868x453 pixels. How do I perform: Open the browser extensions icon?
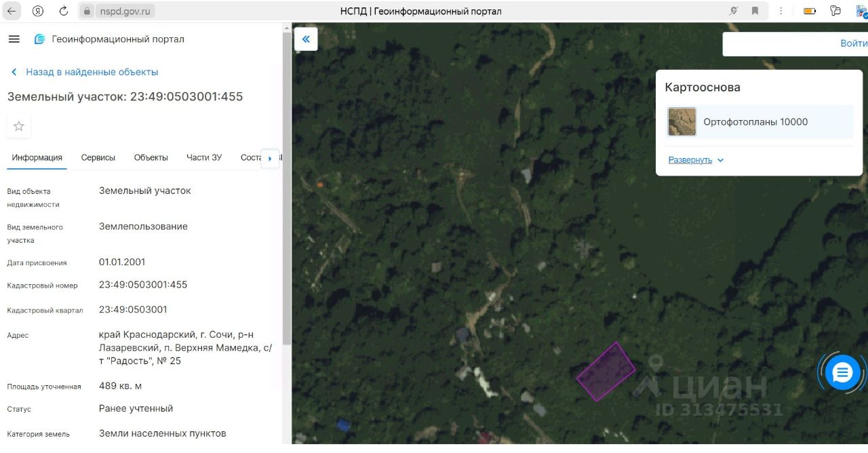[835, 11]
